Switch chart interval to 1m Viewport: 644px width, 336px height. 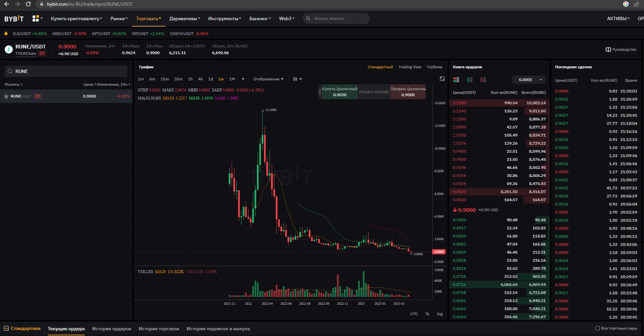141,79
